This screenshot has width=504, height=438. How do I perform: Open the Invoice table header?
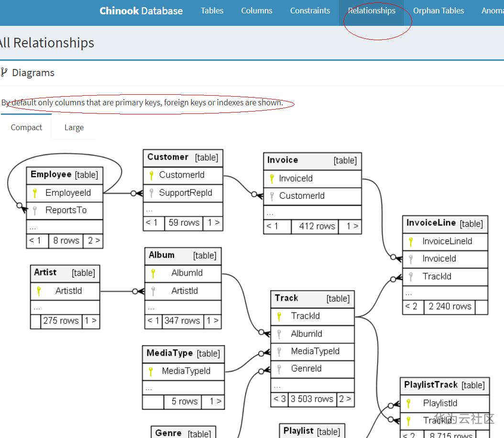[x=312, y=160]
